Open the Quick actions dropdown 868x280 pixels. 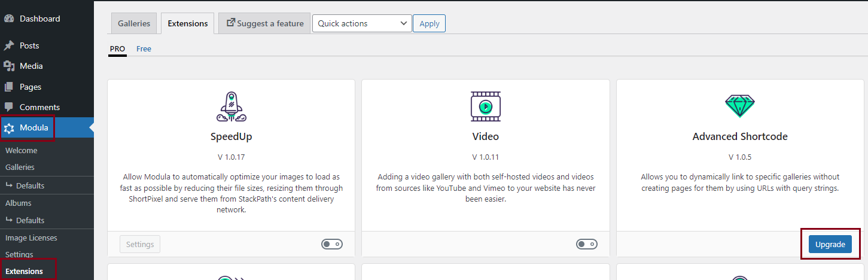(x=362, y=23)
